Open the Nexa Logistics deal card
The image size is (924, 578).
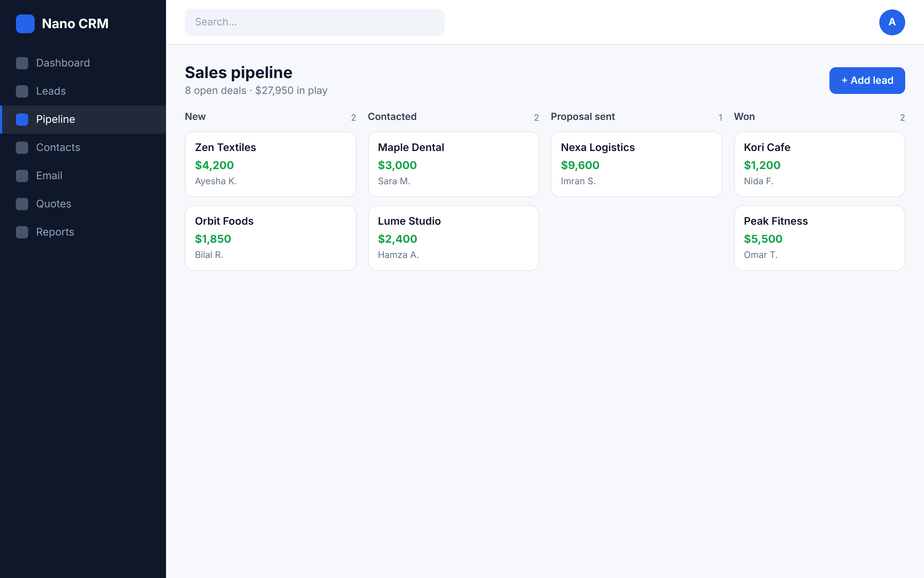point(636,164)
